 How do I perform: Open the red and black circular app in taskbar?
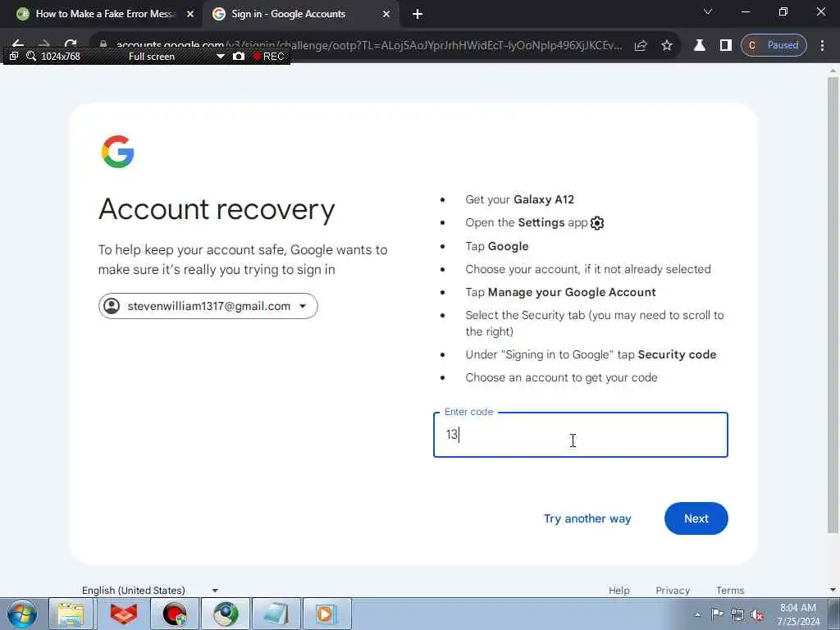point(175,614)
